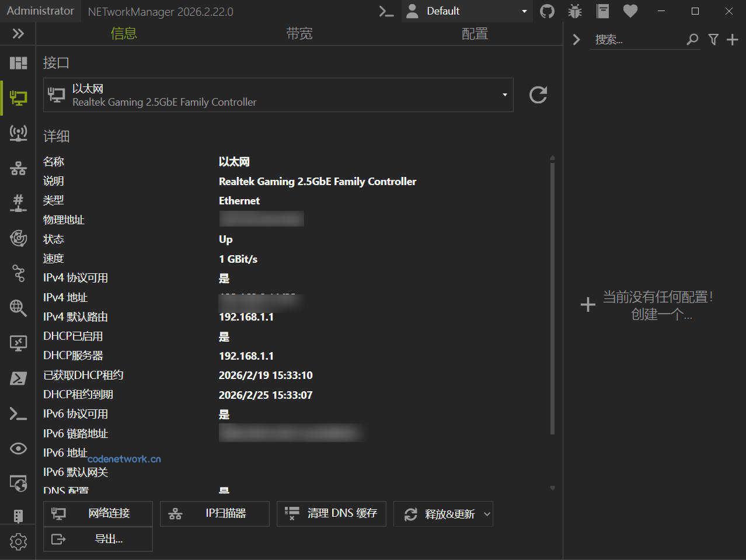Viewport: 746px width, 560px height.
Task: Click the heart donate icon
Action: (630, 11)
